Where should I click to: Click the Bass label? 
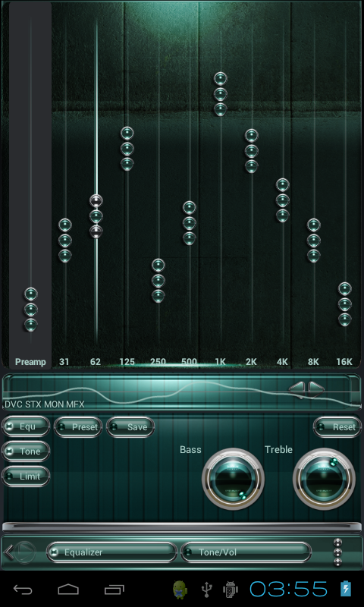190,449
